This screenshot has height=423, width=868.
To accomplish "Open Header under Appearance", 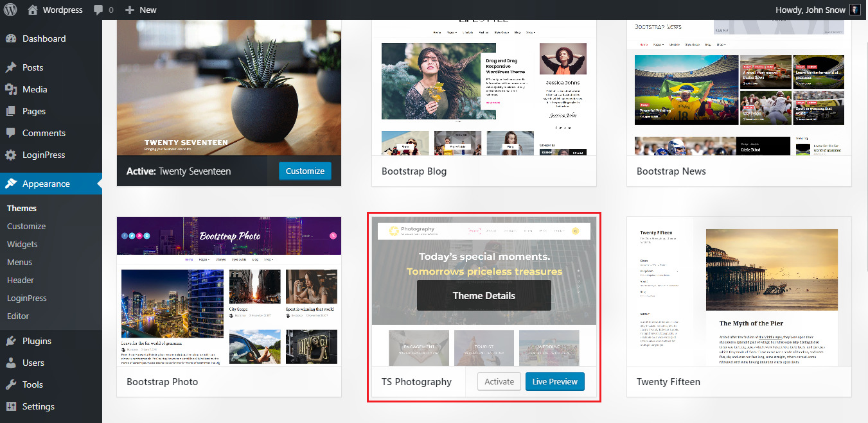I will click(21, 280).
